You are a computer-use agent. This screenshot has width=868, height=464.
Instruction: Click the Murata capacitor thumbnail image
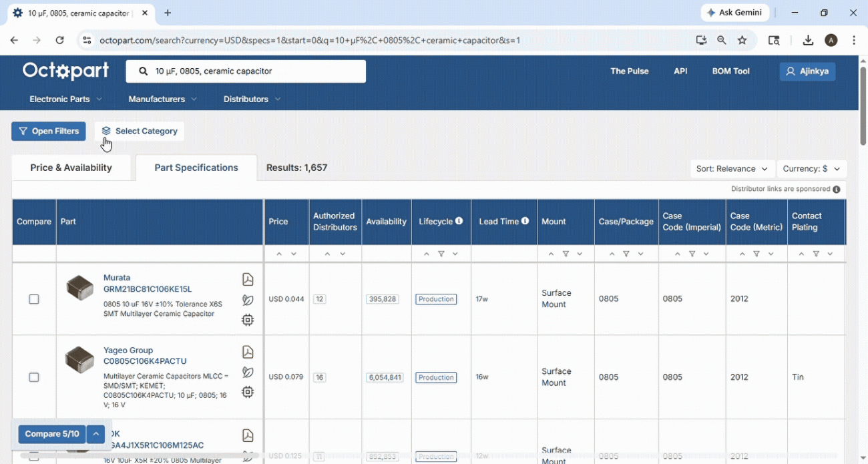pyautogui.click(x=79, y=288)
